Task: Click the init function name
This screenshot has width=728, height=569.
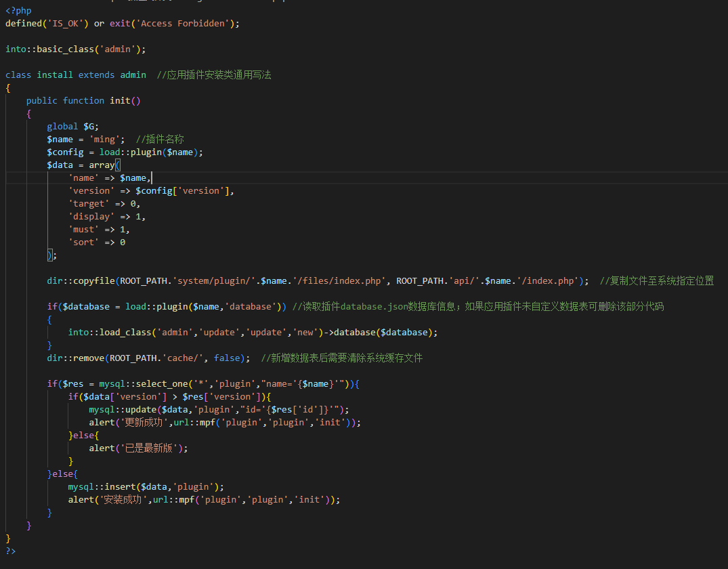Action: click(120, 101)
